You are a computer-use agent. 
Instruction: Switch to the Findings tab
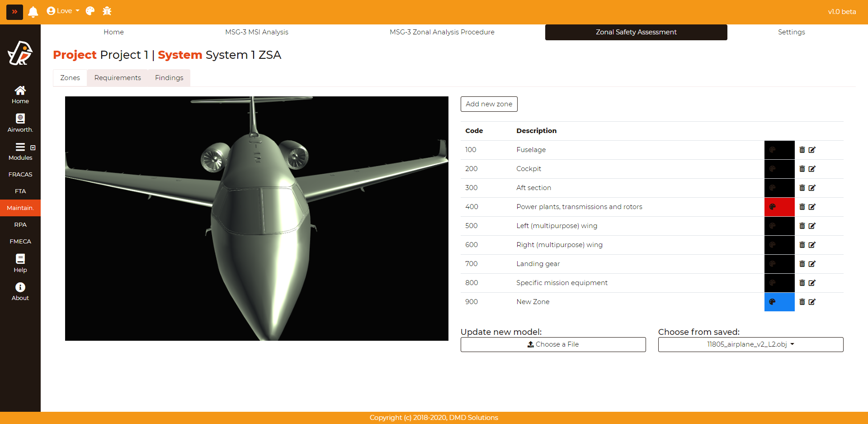pos(169,78)
